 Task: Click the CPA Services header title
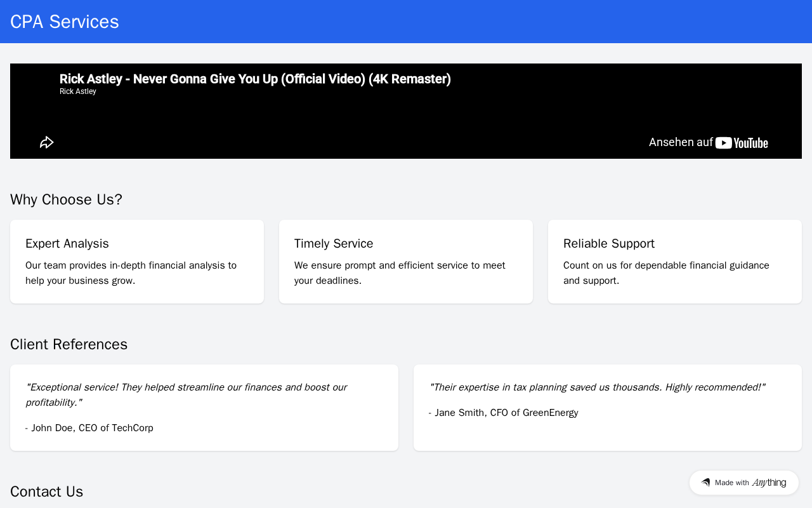[x=65, y=22]
